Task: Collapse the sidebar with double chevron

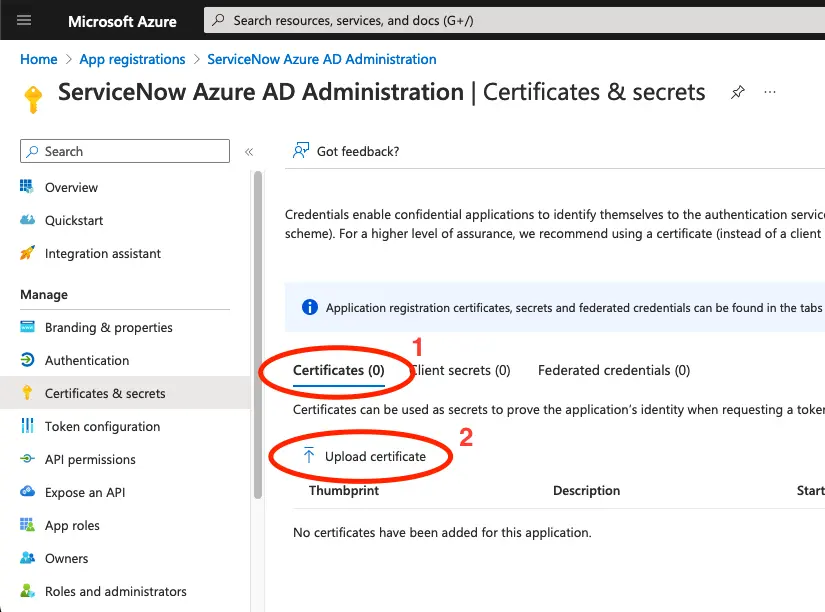Action: coord(249,152)
